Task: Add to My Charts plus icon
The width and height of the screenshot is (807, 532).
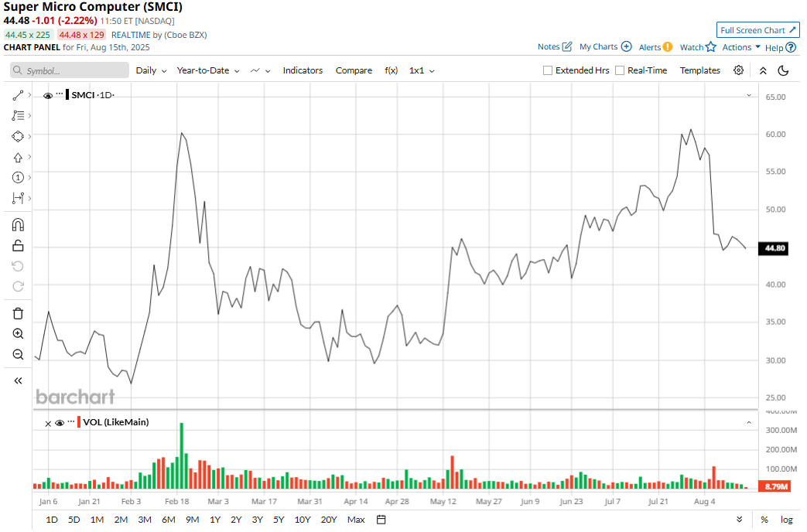Action: (627, 46)
